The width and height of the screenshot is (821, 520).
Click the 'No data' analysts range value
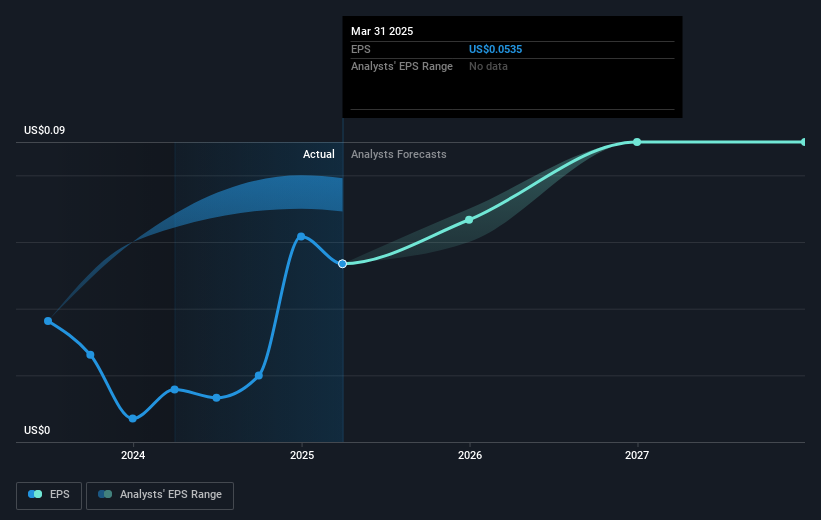point(488,67)
